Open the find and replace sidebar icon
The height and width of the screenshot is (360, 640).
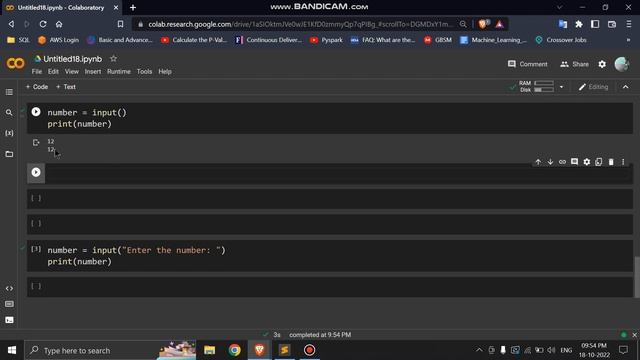[x=9, y=112]
